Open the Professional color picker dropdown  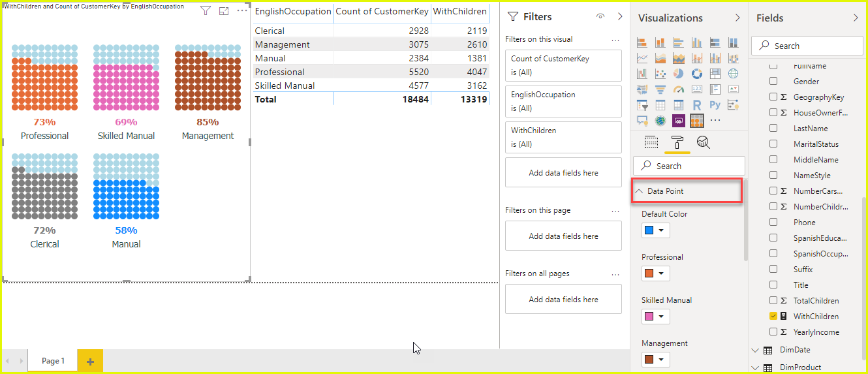click(x=655, y=273)
